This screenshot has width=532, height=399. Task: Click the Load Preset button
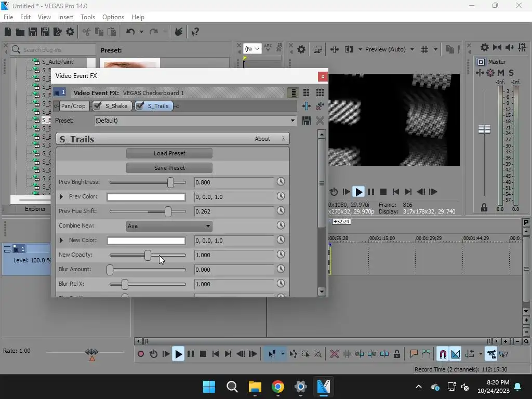pos(169,153)
